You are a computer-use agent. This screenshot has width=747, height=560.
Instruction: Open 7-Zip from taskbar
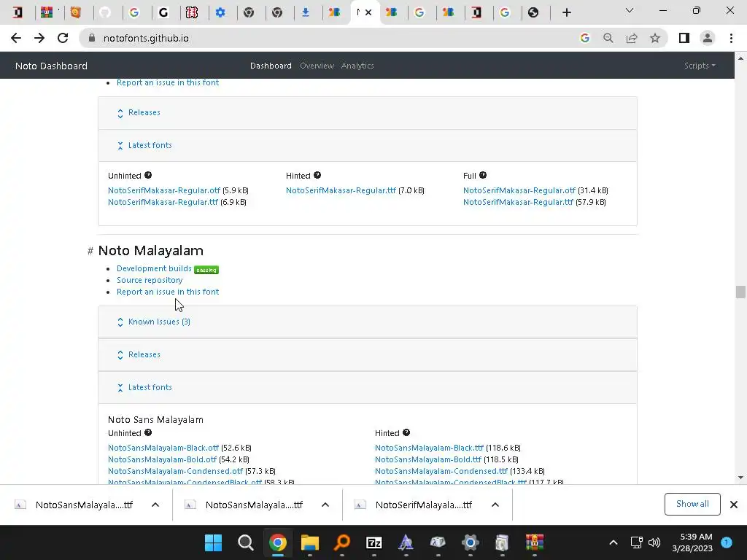click(374, 542)
